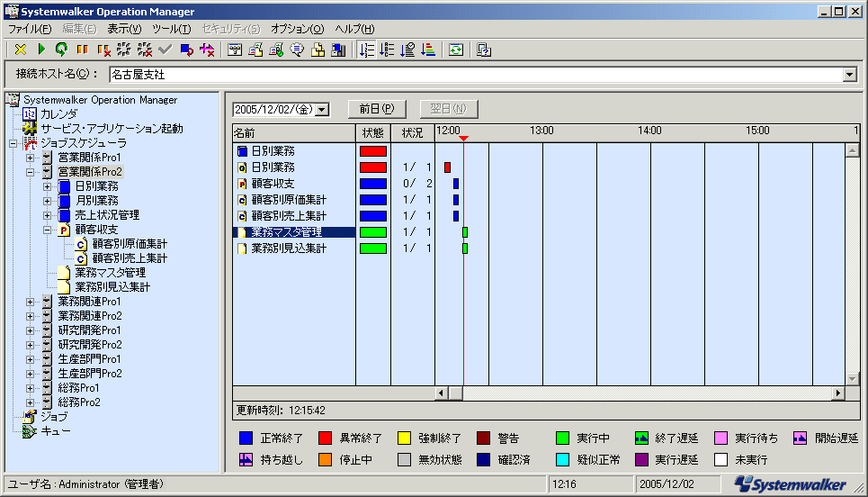Click the red current-time marker triangle

click(464, 139)
